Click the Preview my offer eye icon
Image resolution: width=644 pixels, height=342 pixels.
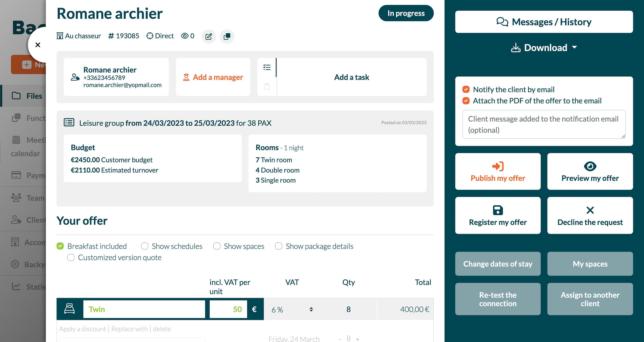pyautogui.click(x=590, y=166)
